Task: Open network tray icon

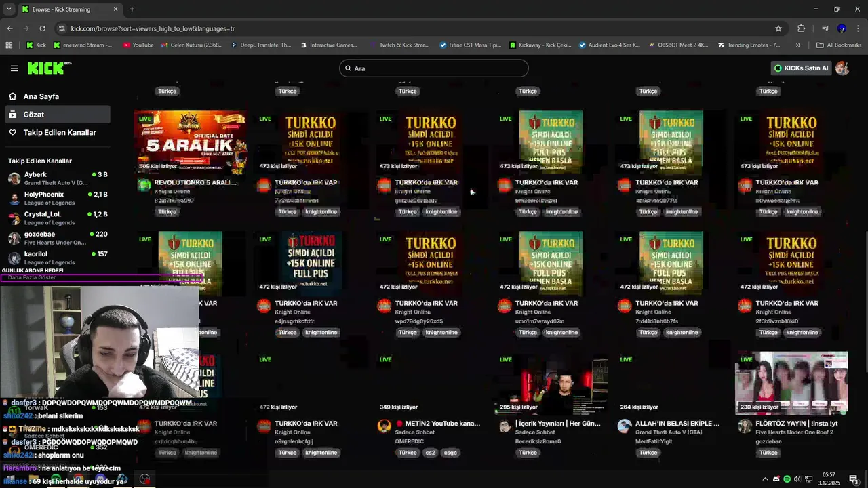Action: click(x=808, y=479)
